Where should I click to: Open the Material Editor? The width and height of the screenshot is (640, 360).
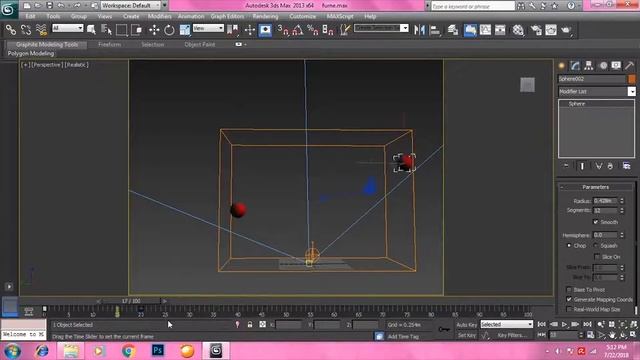click(x=518, y=30)
